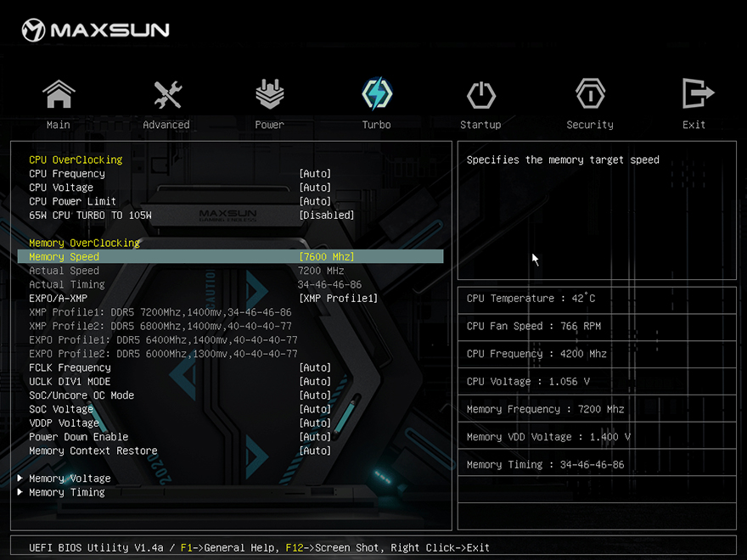Viewport: 747px width, 560px height.
Task: Open the Main home icon
Action: tap(59, 94)
